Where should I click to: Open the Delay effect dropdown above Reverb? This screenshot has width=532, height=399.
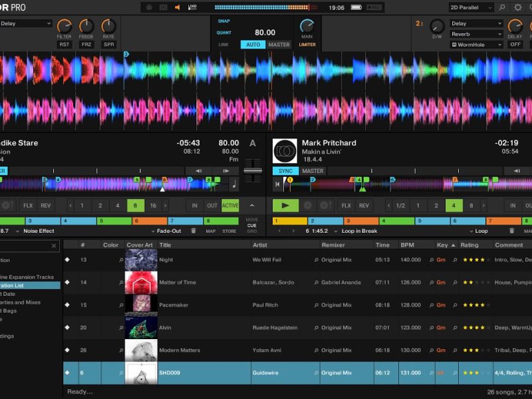point(476,23)
